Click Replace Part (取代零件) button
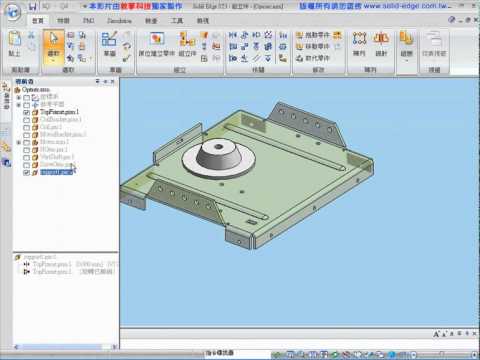480x360 pixels. tap(313, 58)
